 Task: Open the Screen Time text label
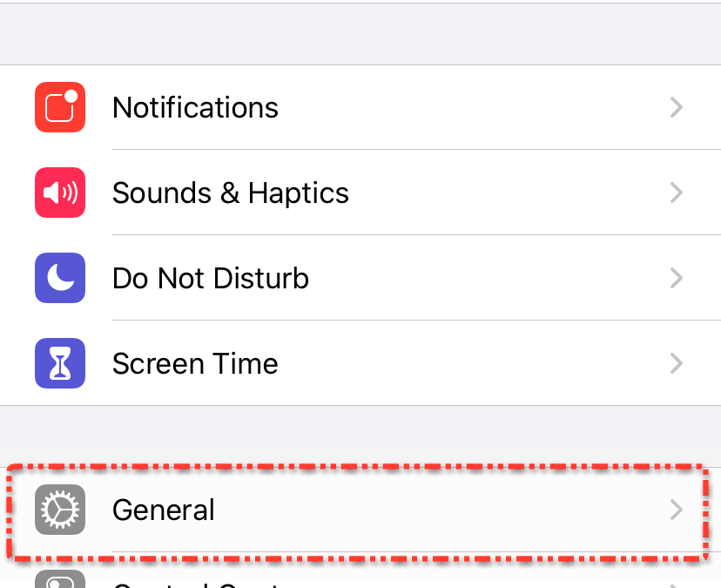point(195,363)
